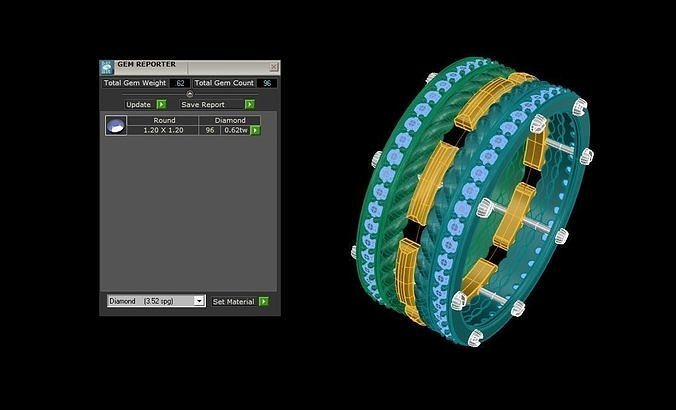Collapse the panel using the circular chevron
This screenshot has height=410, width=676.
(x=190, y=94)
